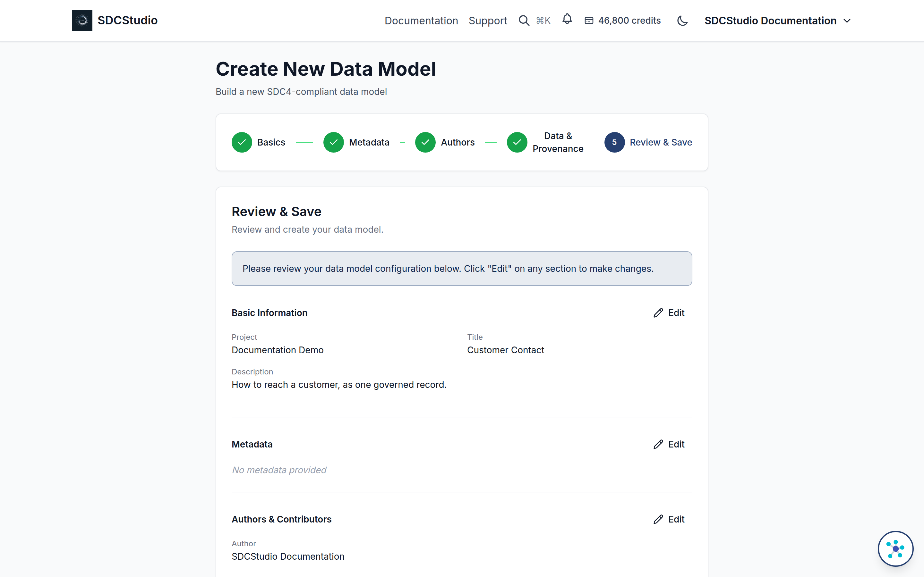Open the AI assistant floating bubble

coord(895,548)
